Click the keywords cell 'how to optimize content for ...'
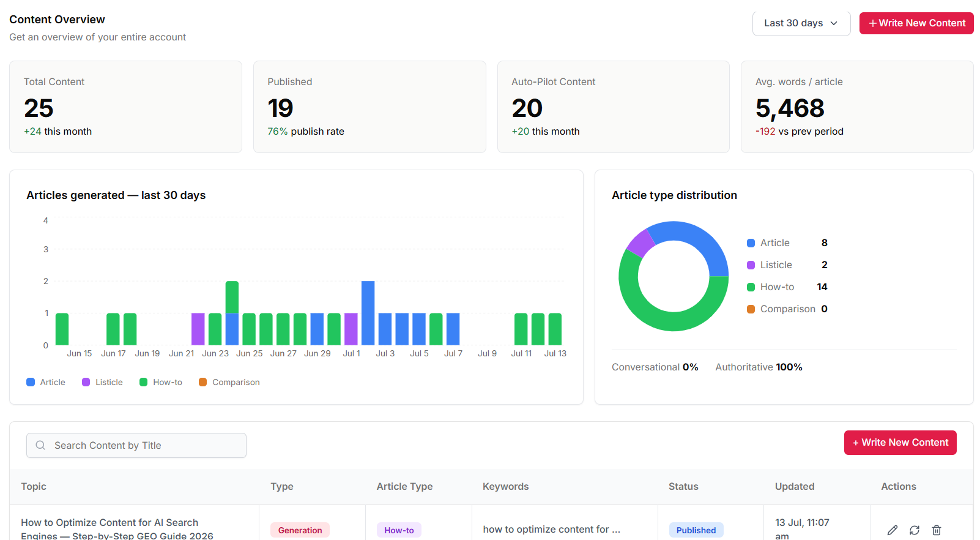Screen dimensions: 980x540 click(x=551, y=530)
